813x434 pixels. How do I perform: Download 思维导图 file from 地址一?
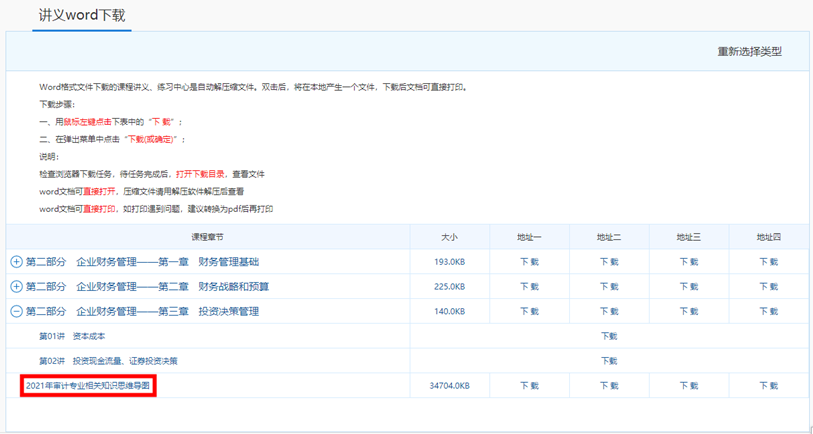tap(529, 386)
